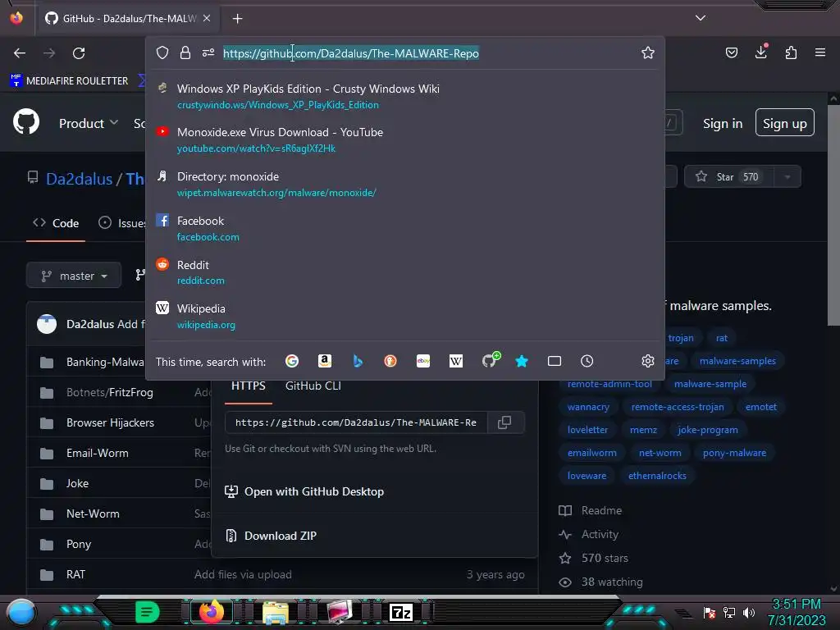Go back to the previous page
This screenshot has height=630, width=840.
pyautogui.click(x=20, y=53)
